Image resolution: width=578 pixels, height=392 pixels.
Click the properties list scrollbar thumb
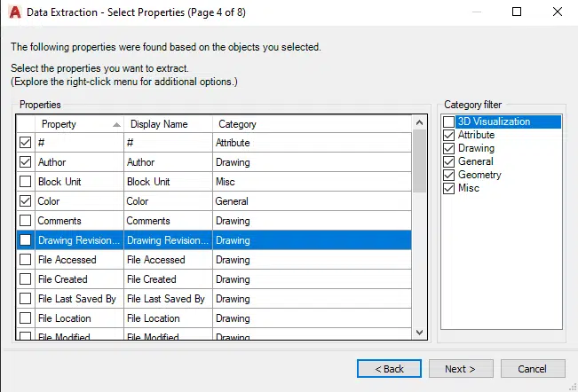pos(419,161)
